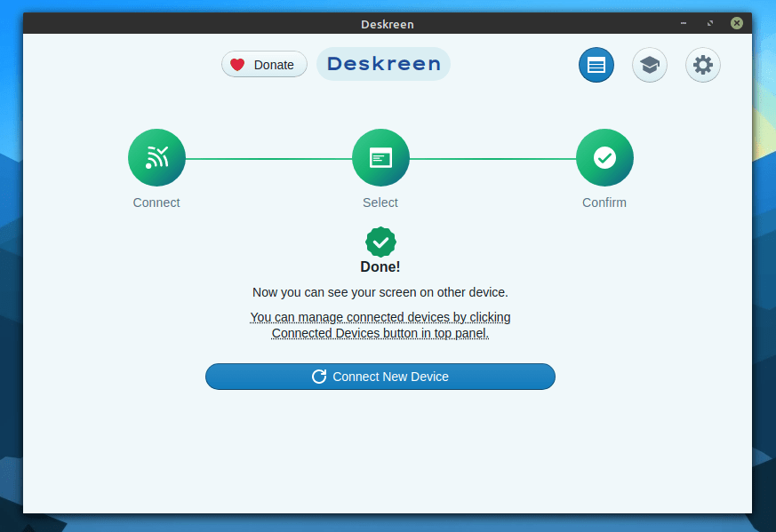Click the Connect step wireless icon

point(156,158)
